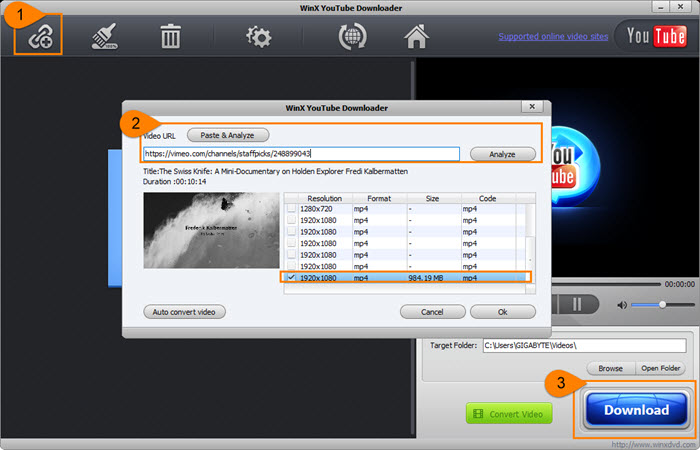The height and width of the screenshot is (450, 700).
Task: Click the Duration 00:10:14 text
Action: [x=175, y=182]
